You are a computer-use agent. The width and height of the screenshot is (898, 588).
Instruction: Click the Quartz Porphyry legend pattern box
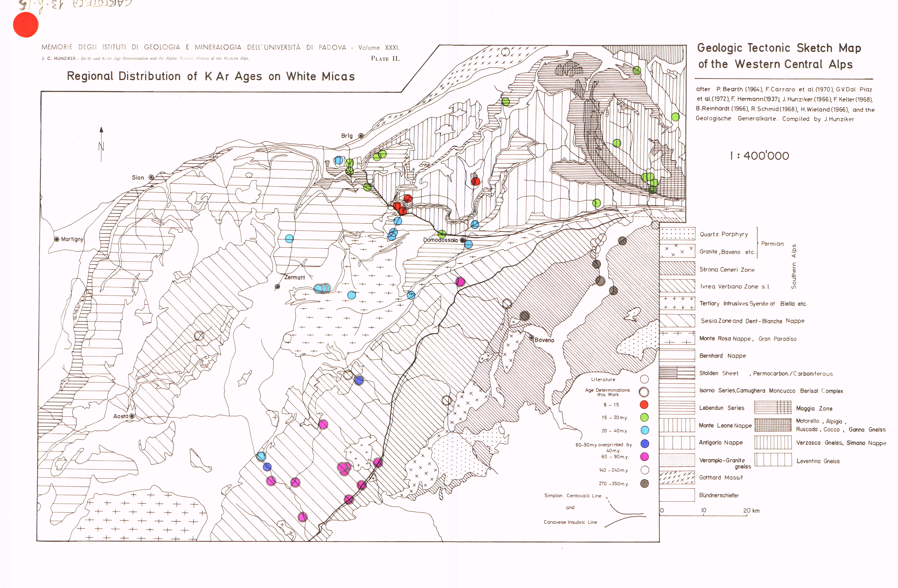677,234
